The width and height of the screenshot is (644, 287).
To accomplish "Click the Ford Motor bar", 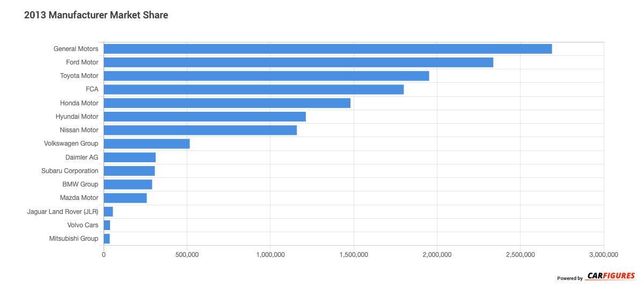I will point(298,62).
